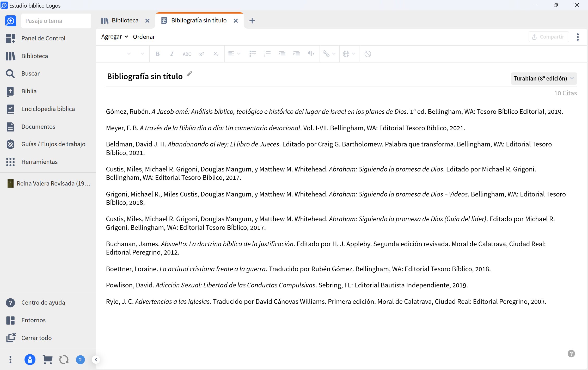Clear formatting with the circle-slash icon
588x370 pixels.
point(367,54)
